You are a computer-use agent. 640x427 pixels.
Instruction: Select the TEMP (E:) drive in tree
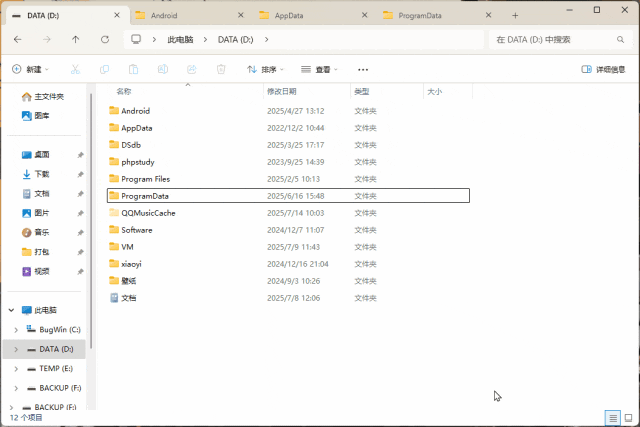tap(50, 369)
